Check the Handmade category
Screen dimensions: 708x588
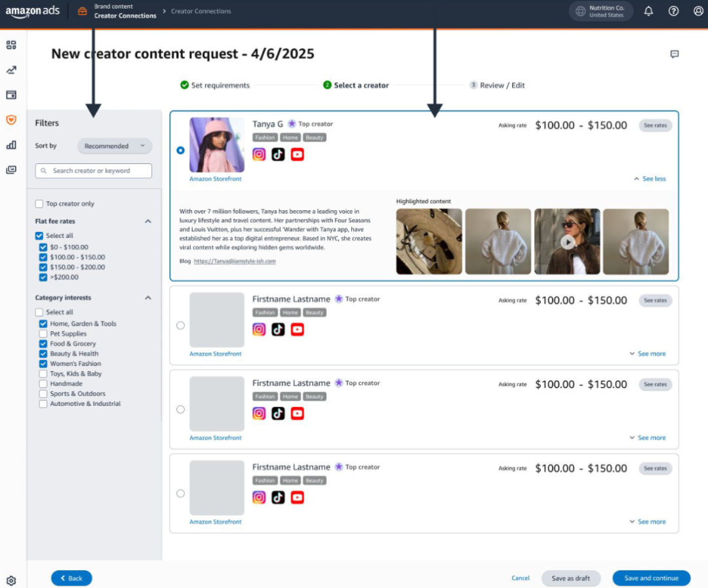(43, 384)
